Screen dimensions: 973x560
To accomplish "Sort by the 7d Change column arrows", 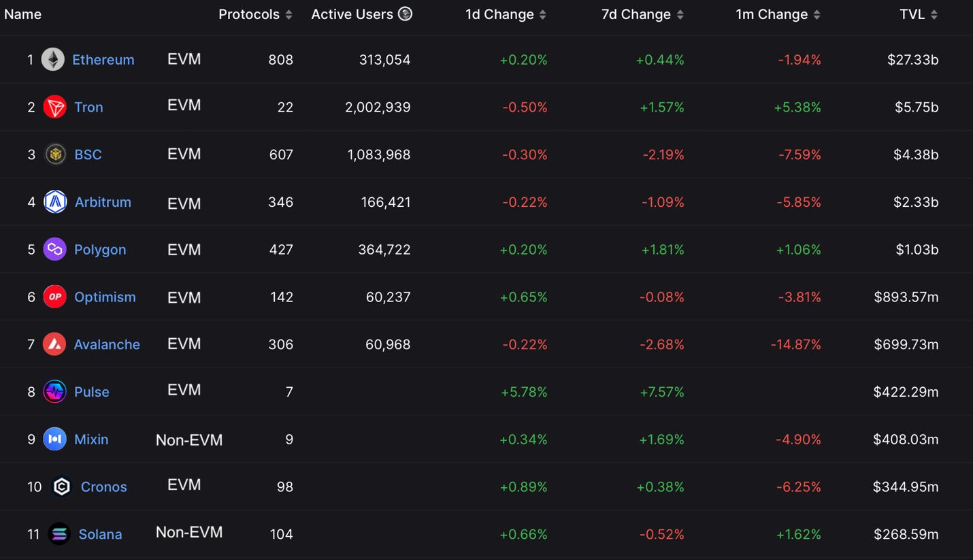I will coord(680,14).
